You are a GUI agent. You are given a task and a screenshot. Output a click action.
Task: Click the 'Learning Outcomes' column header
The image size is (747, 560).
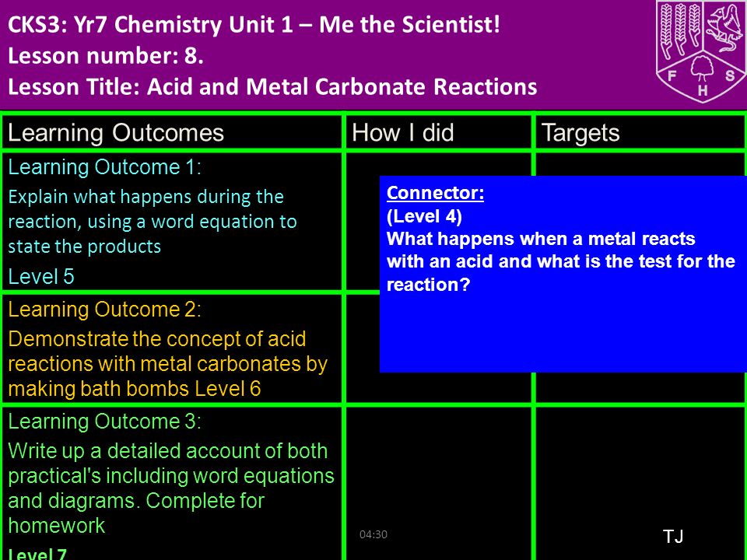point(116,132)
